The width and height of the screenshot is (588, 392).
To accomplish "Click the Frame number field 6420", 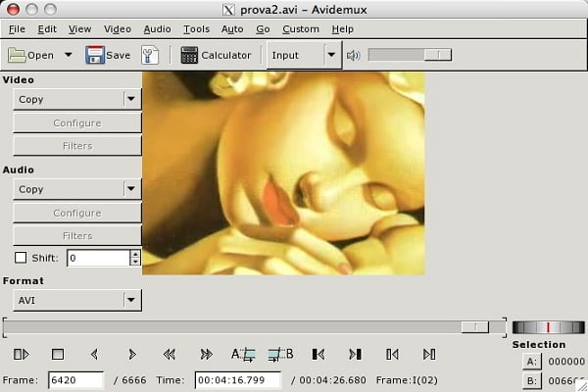I will (75, 380).
